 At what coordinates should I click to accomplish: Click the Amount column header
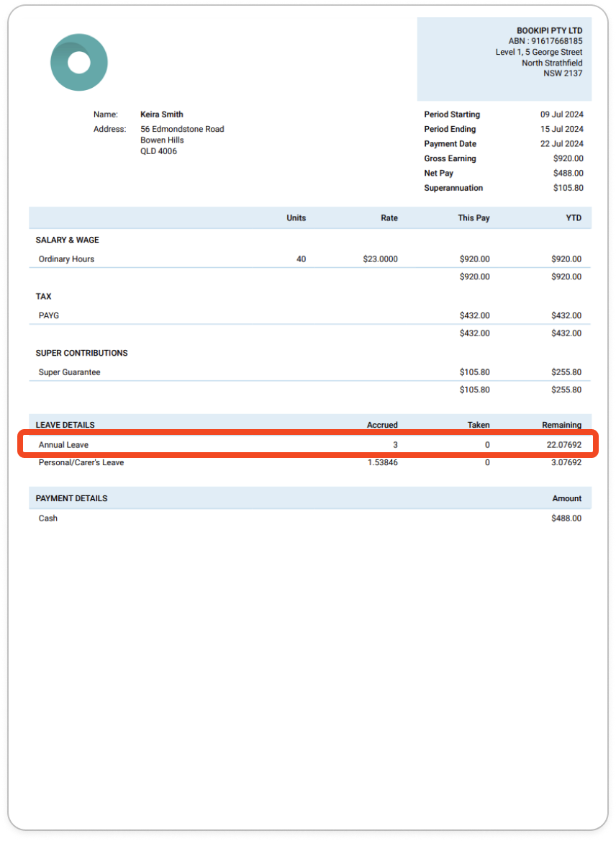tap(566, 498)
